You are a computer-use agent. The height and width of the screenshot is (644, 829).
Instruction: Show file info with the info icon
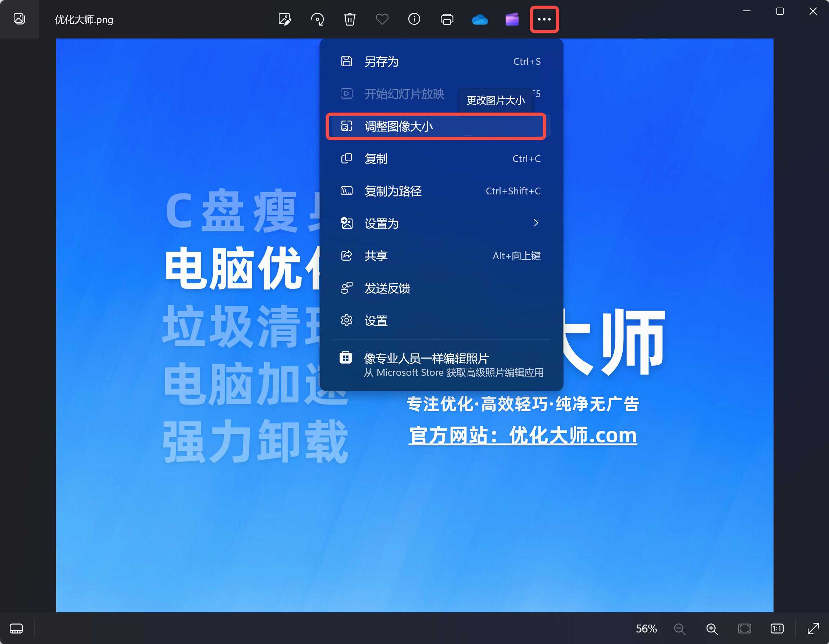pyautogui.click(x=414, y=19)
